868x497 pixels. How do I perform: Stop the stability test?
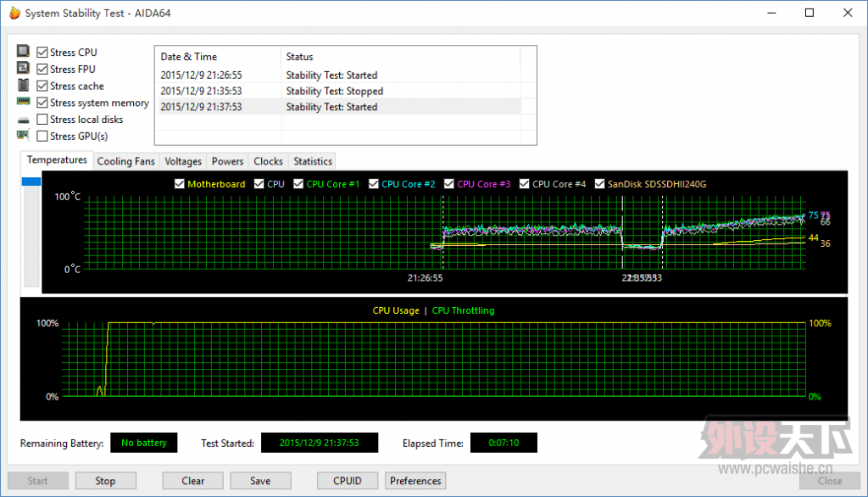[x=105, y=481]
